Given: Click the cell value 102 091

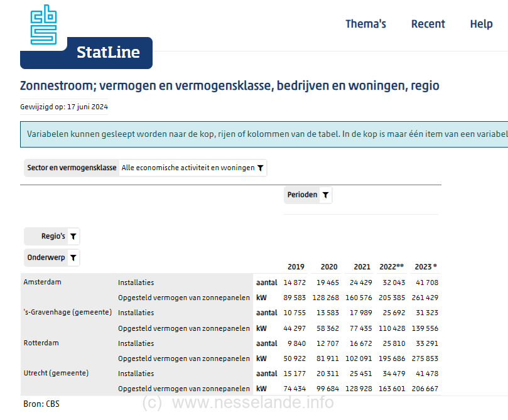Looking at the screenshot, I should point(359,359).
